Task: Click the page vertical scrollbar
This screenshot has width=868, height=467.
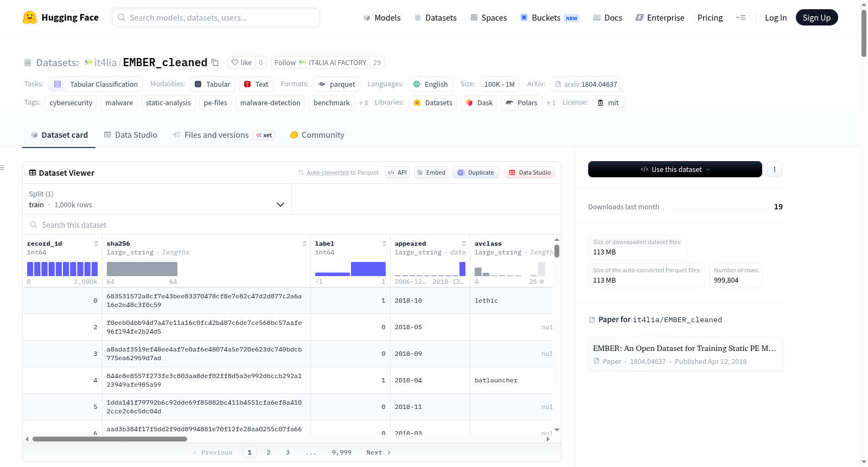Action: (x=864, y=33)
